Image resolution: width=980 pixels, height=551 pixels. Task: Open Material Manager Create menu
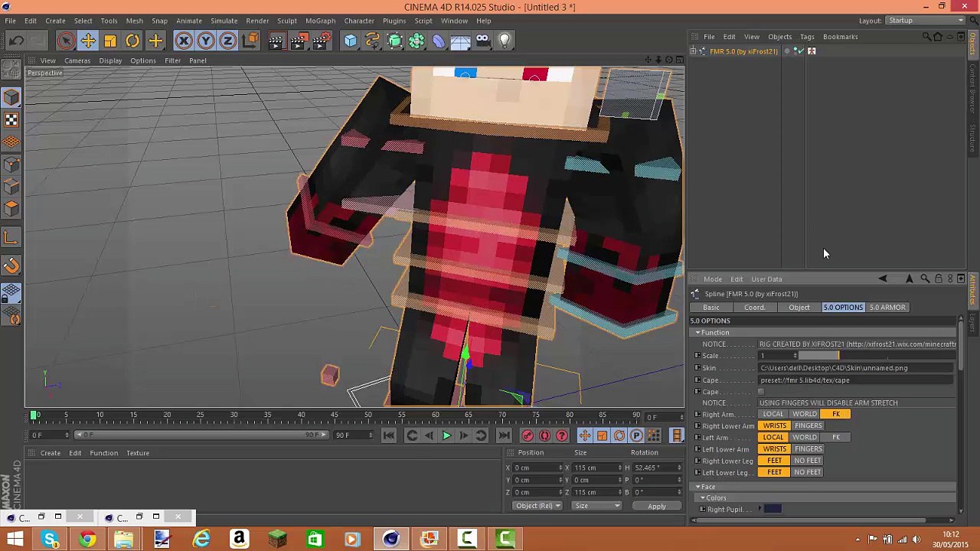[x=51, y=453]
